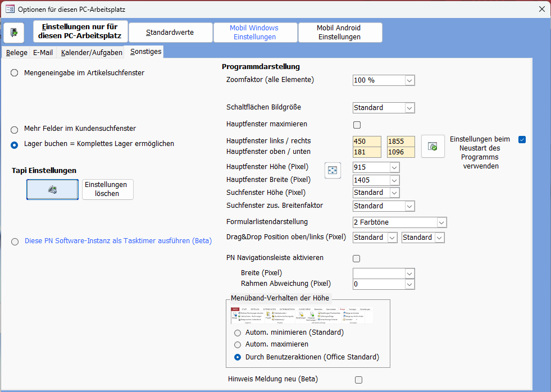The image size is (551, 392).
Task: Click the exit door icon at top left
Action: click(x=13, y=33)
